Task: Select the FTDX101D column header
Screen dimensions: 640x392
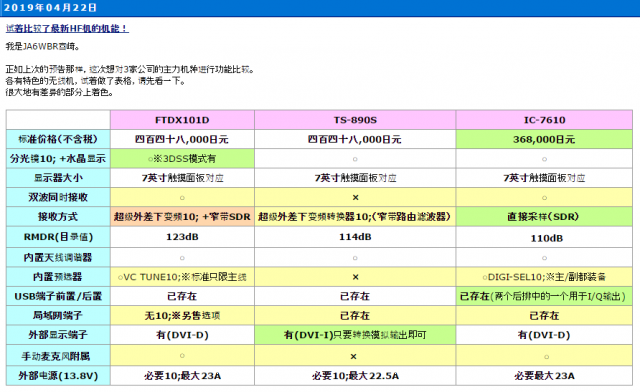Action: click(182, 120)
